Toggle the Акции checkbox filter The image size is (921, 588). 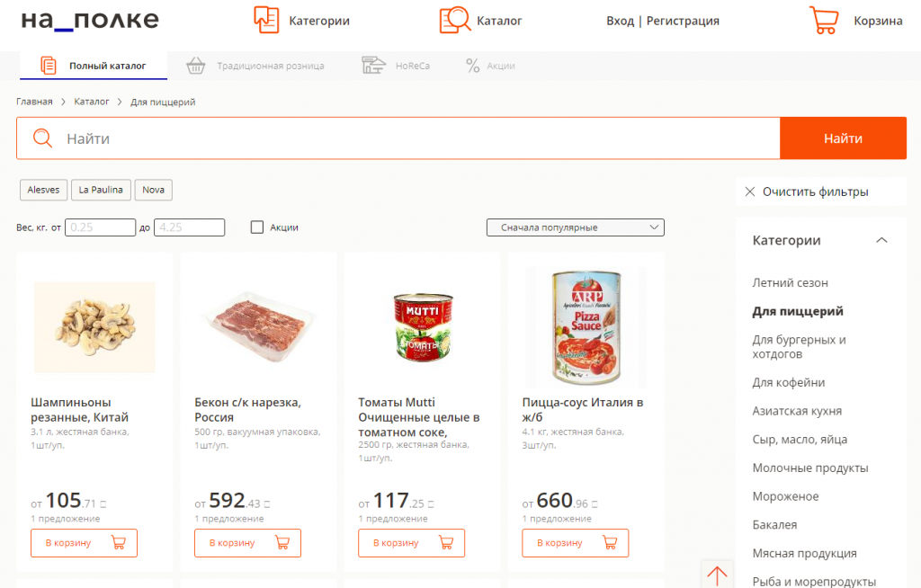257,227
